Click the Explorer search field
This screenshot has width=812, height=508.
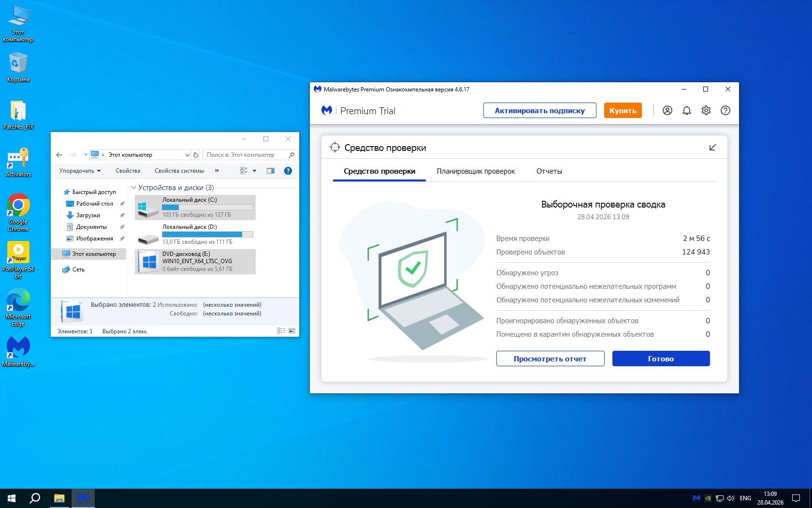pyautogui.click(x=246, y=155)
